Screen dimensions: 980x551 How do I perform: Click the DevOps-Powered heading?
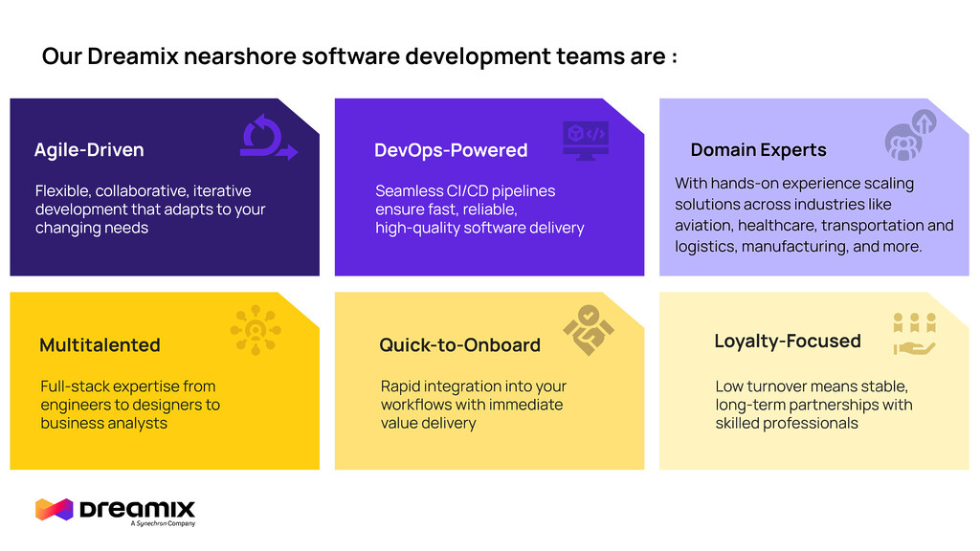tap(451, 150)
